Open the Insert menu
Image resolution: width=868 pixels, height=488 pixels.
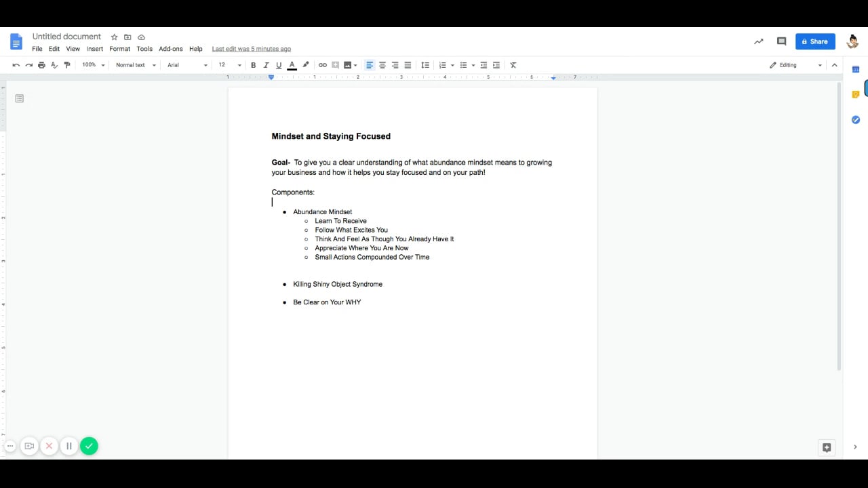click(95, 49)
